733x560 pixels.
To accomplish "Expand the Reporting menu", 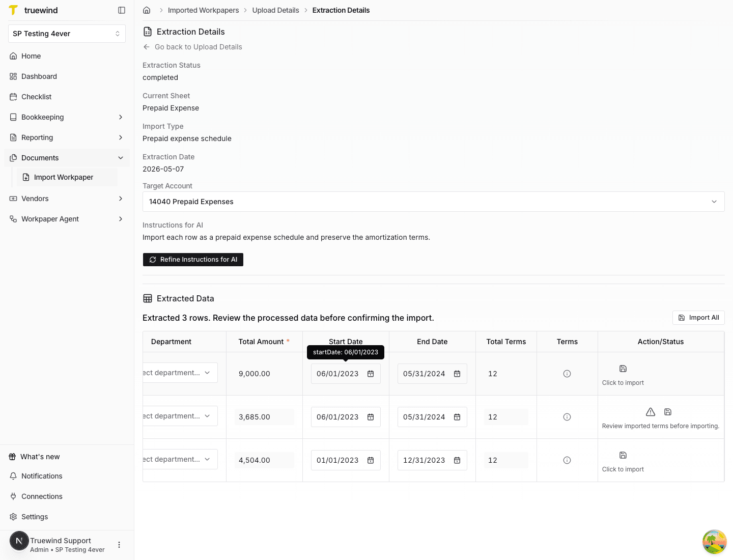I will (x=67, y=137).
